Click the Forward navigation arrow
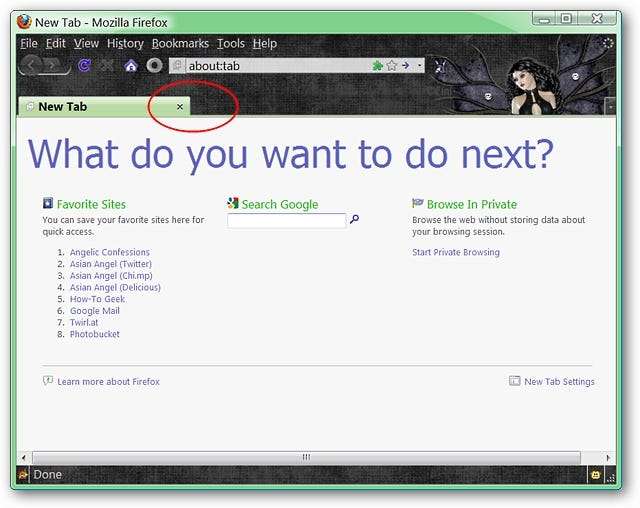The width and height of the screenshot is (640, 508). [x=54, y=65]
